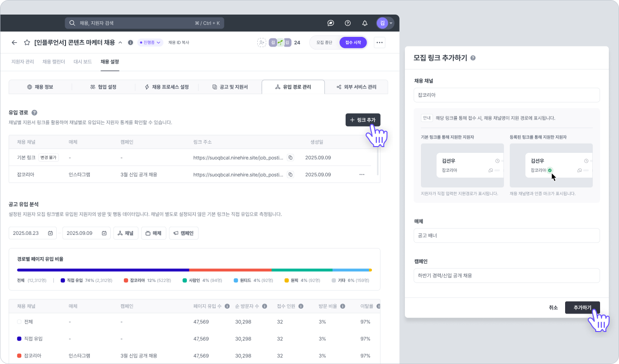Switch to 대시 보드 tab
619x364 pixels.
pos(83,62)
